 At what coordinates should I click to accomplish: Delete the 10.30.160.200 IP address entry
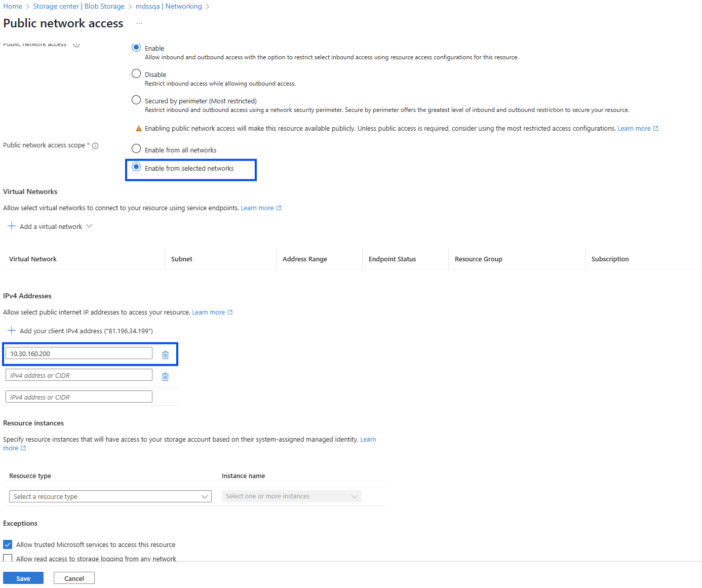[165, 355]
